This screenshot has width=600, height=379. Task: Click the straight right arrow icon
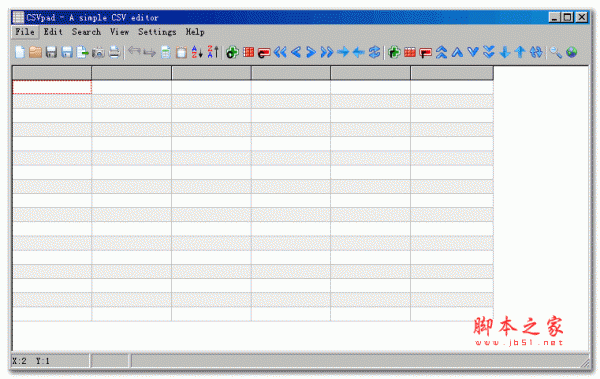coord(343,52)
